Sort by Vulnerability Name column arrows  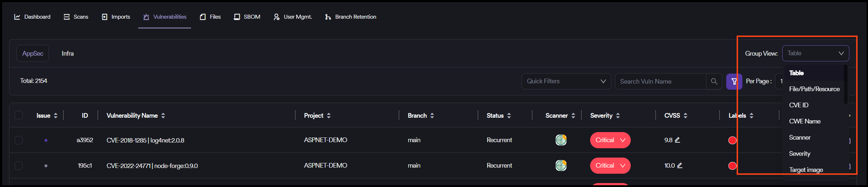pos(163,116)
